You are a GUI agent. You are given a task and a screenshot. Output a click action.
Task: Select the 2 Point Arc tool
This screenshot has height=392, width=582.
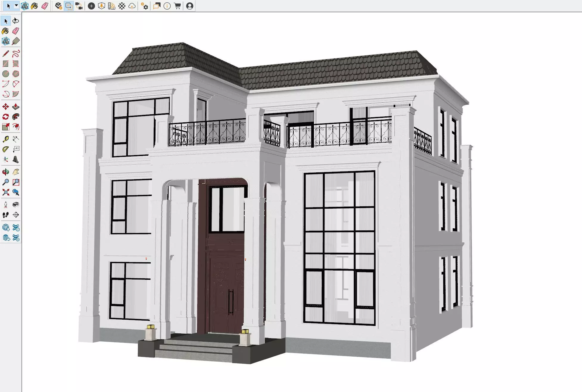16,84
